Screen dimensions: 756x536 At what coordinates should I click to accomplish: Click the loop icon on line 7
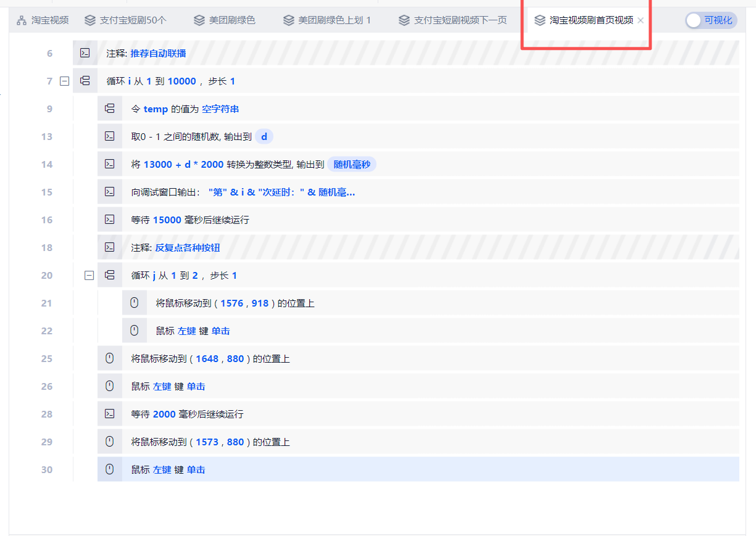point(85,81)
